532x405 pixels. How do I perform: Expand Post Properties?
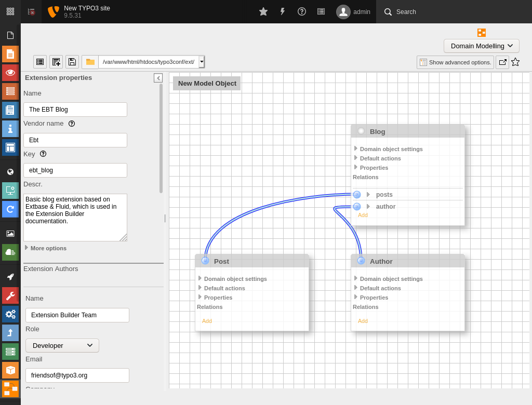pos(216,298)
